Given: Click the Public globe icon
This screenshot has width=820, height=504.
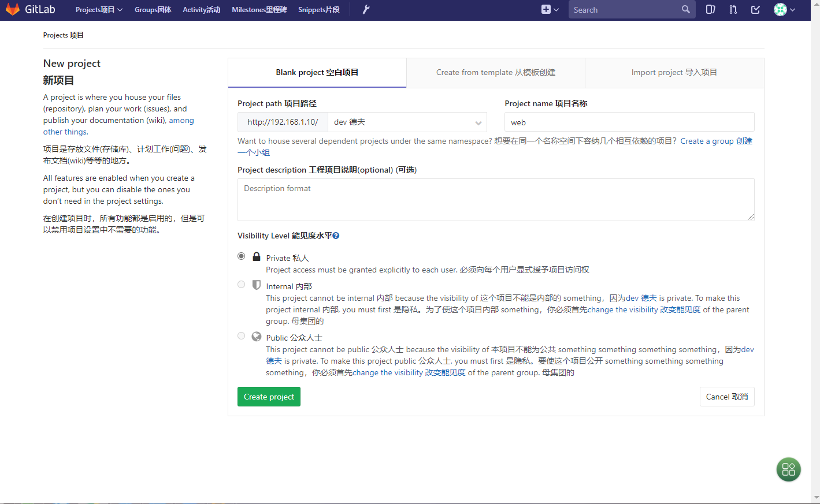Looking at the screenshot, I should [x=257, y=336].
